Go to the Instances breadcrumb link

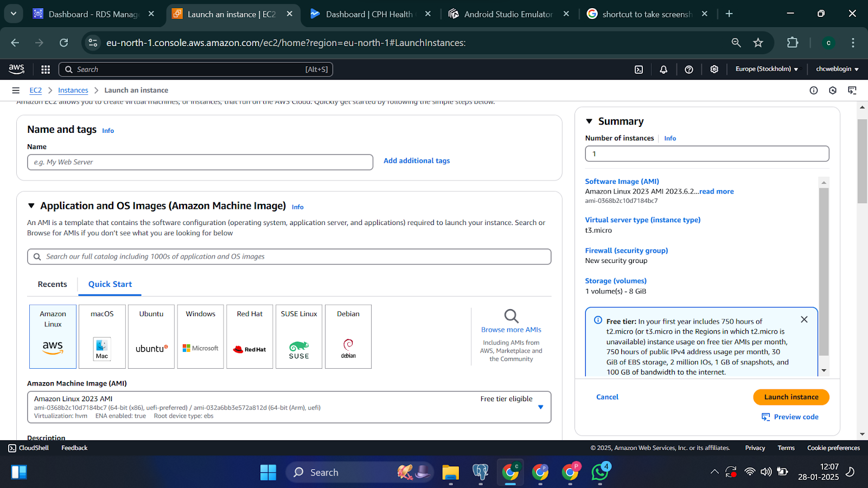tap(73, 91)
